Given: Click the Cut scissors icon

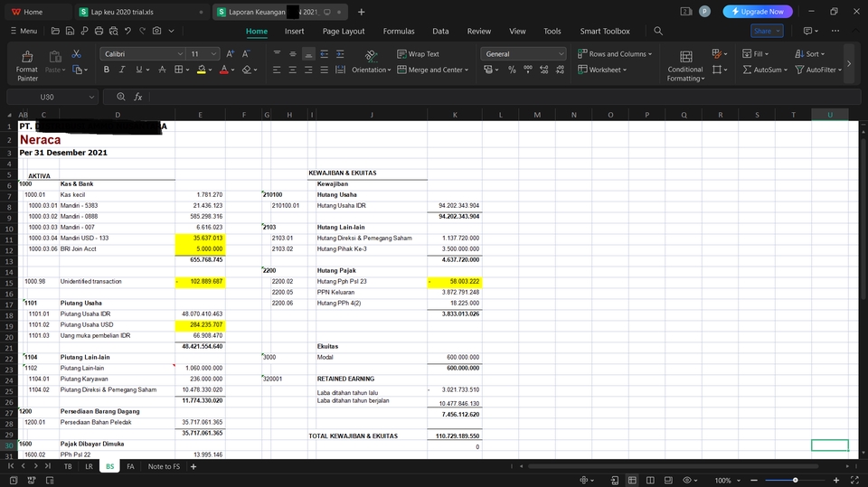Looking at the screenshot, I should (76, 54).
